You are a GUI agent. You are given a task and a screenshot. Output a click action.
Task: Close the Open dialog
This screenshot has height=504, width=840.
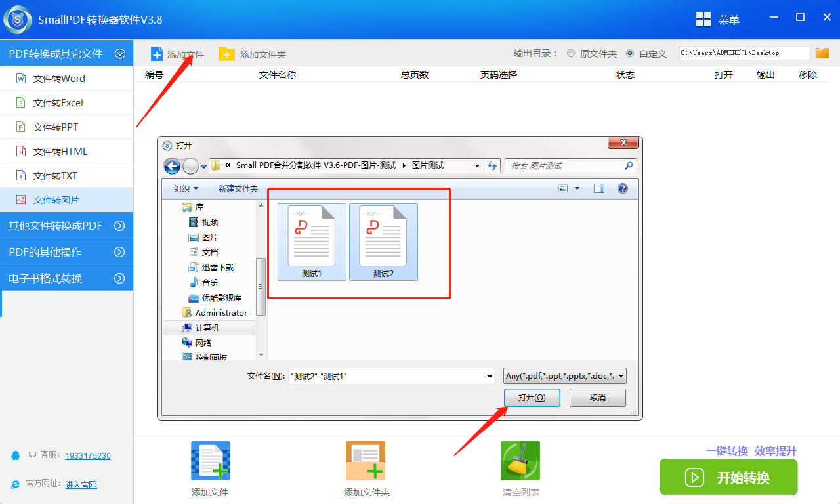pyautogui.click(x=623, y=142)
